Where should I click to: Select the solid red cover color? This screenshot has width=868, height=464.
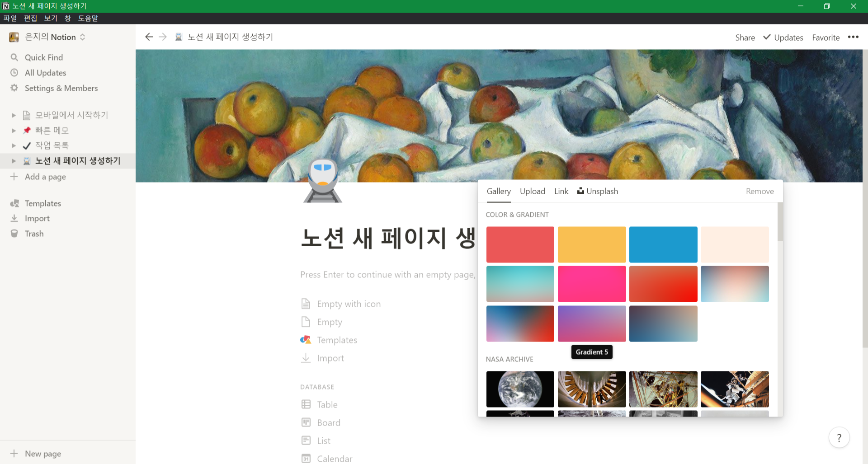pos(520,244)
